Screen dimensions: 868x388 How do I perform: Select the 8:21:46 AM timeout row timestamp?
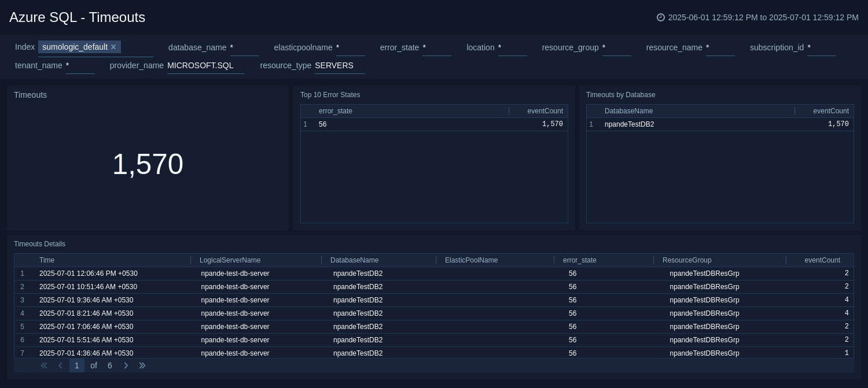coord(86,313)
